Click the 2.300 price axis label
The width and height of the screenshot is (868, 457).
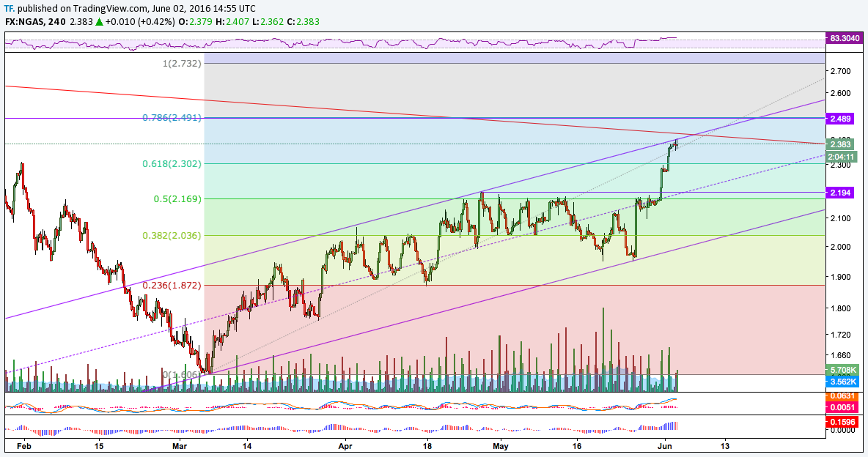pos(840,165)
